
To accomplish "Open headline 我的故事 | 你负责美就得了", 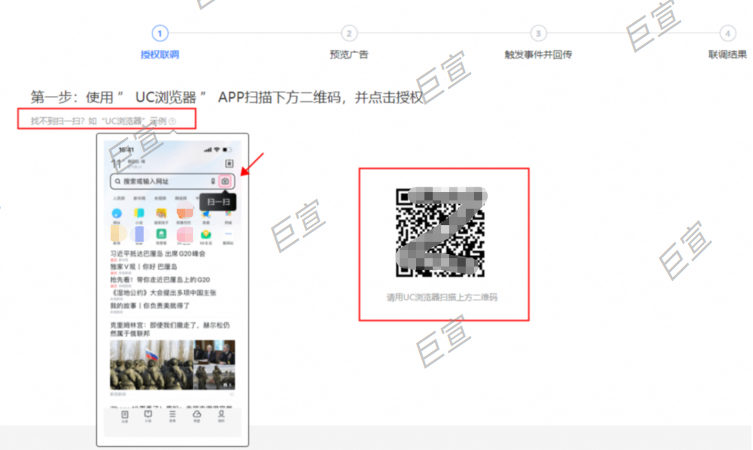I will click(150, 305).
